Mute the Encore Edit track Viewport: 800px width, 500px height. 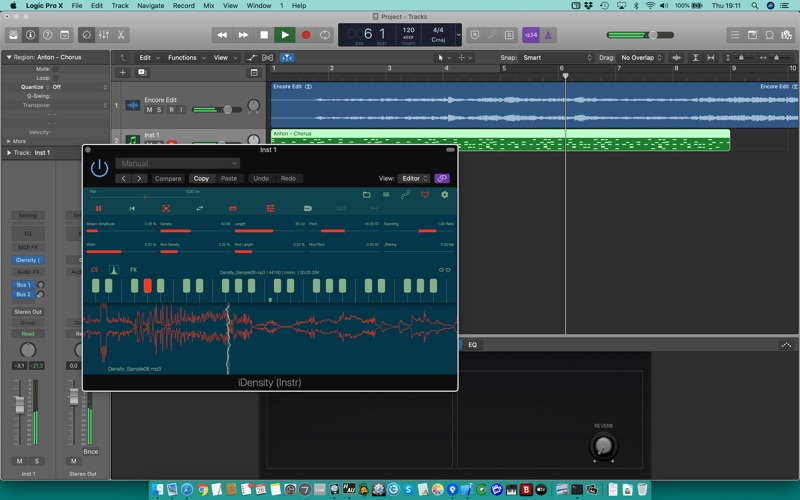(149, 110)
